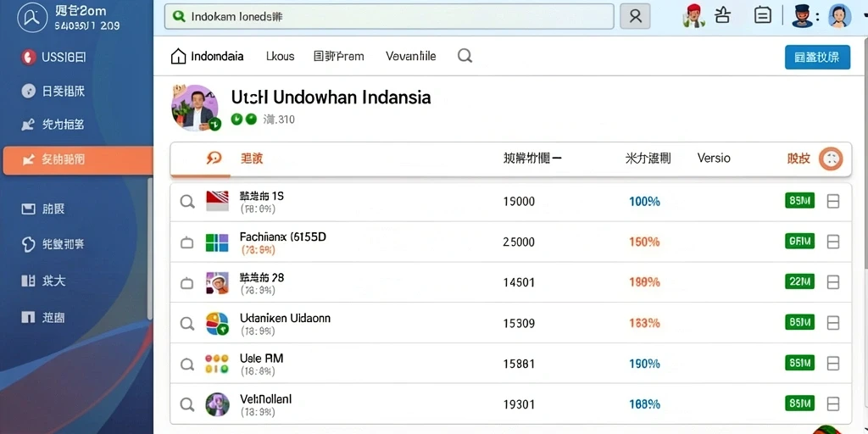Click the clipboard list icon in top bar

(763, 15)
